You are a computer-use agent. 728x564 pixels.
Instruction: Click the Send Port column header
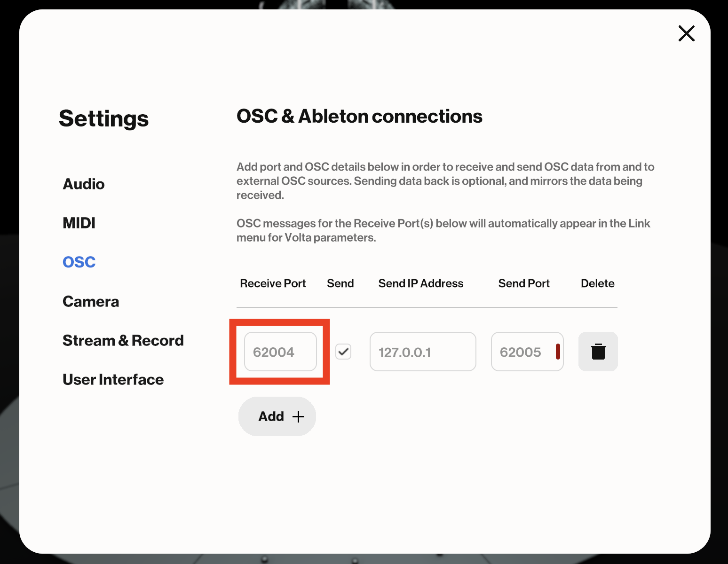click(524, 283)
